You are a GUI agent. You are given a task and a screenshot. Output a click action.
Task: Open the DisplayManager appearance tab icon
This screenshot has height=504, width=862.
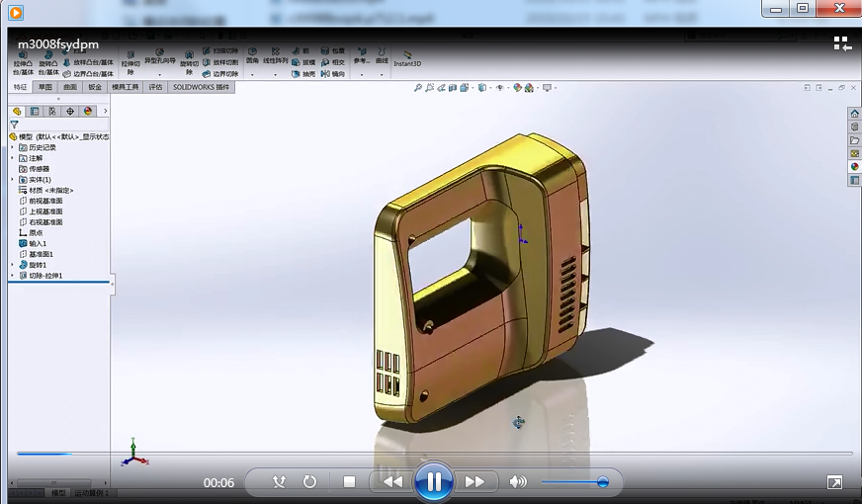[x=88, y=112]
